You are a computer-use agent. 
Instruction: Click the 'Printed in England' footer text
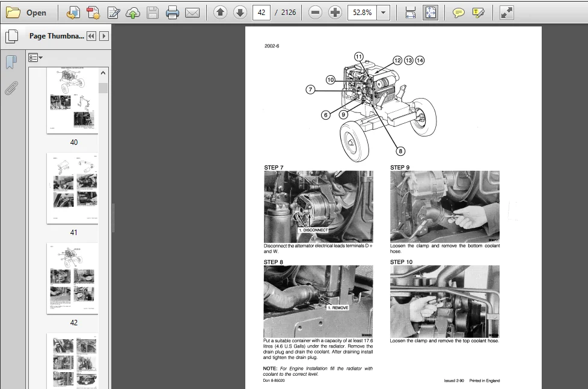pyautogui.click(x=485, y=381)
